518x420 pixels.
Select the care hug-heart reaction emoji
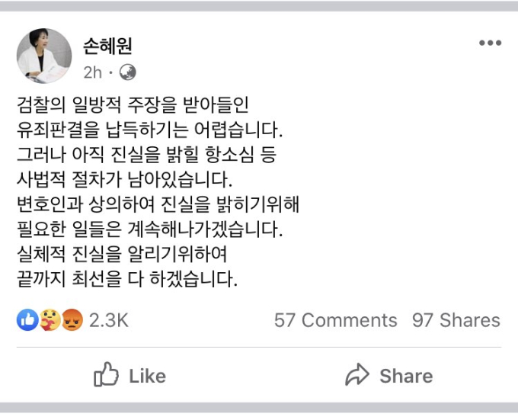tap(50, 320)
